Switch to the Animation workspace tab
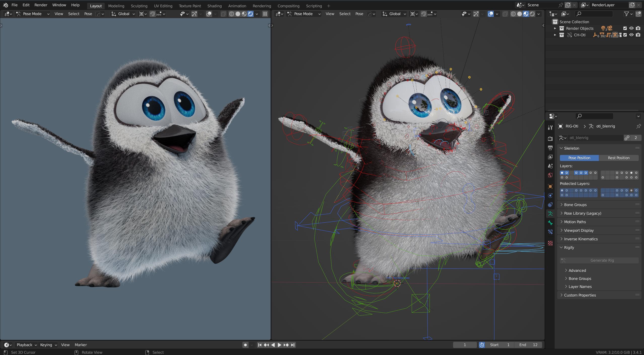Screen dimensions: 644x355 point(237,6)
